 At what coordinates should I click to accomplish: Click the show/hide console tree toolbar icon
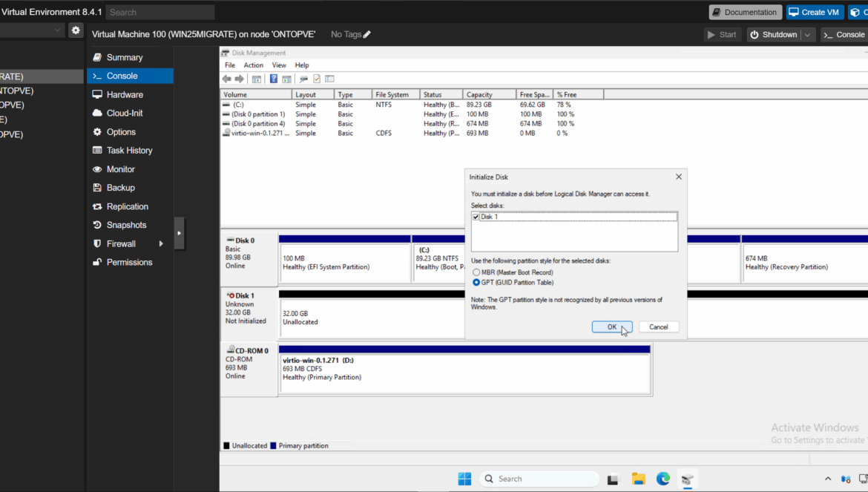[x=256, y=79]
